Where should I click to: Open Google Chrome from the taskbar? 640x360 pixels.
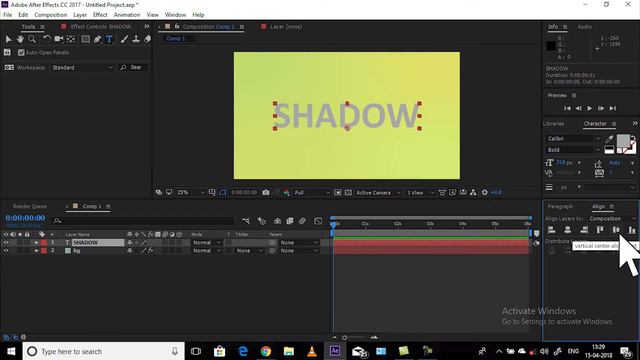266,351
